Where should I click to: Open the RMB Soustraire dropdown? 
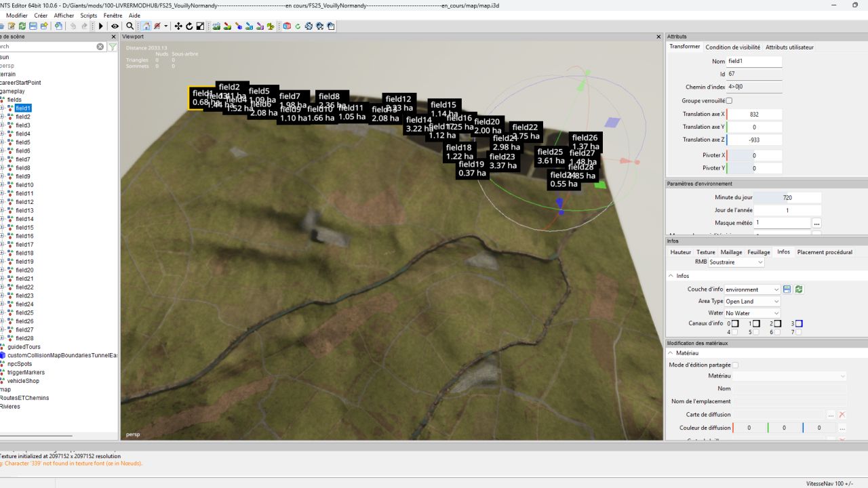pyautogui.click(x=736, y=262)
